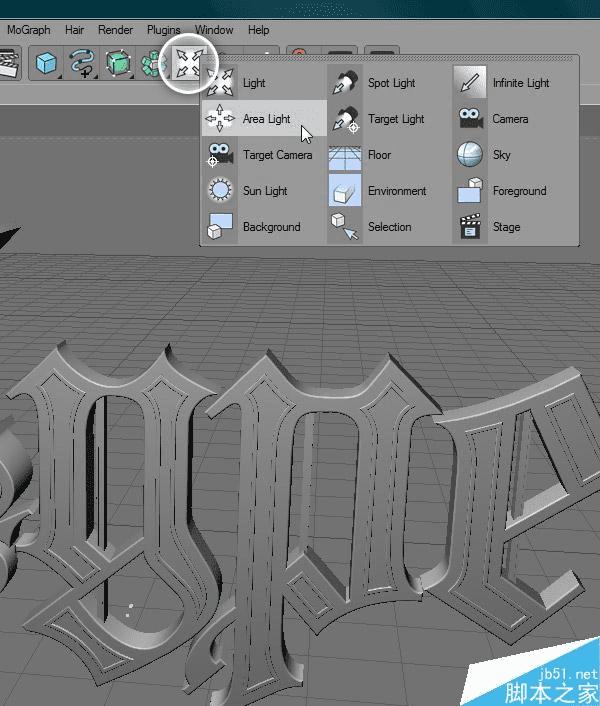Expand the Cube primitives flyout arrow
Image resolution: width=600 pixels, height=706 pixels.
59,77
